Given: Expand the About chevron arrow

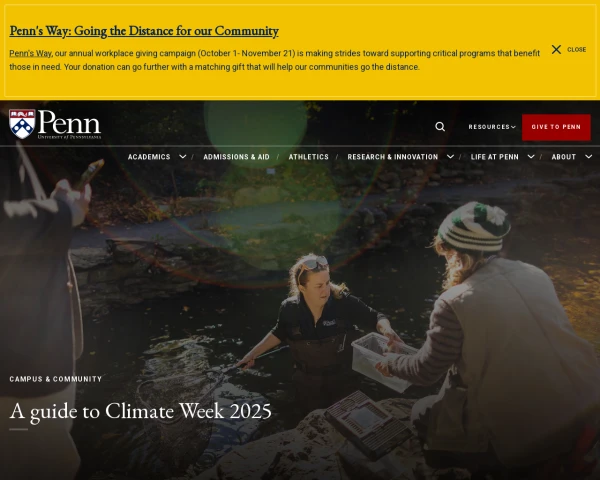Looking at the screenshot, I should [x=589, y=157].
